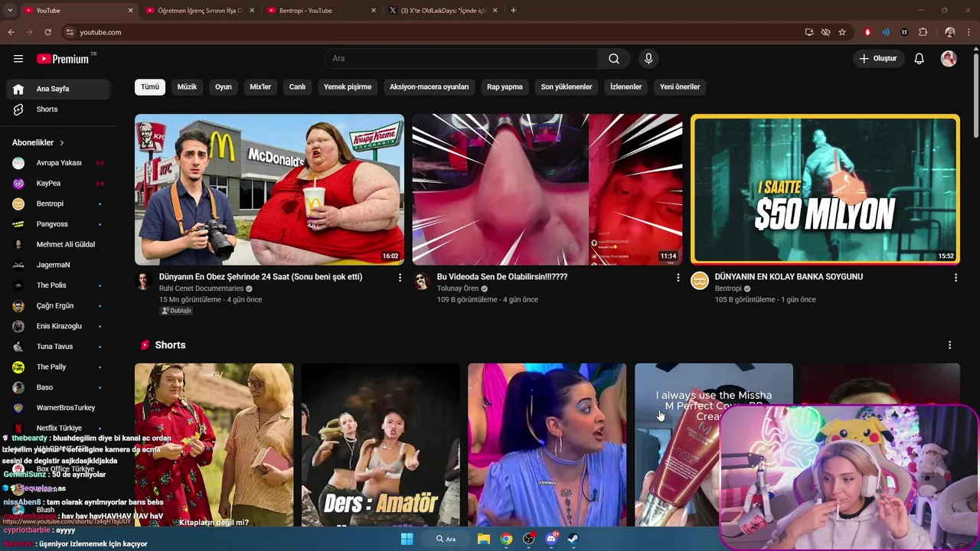Open the Windows Start menu
This screenshot has width=980, height=551.
[x=407, y=539]
